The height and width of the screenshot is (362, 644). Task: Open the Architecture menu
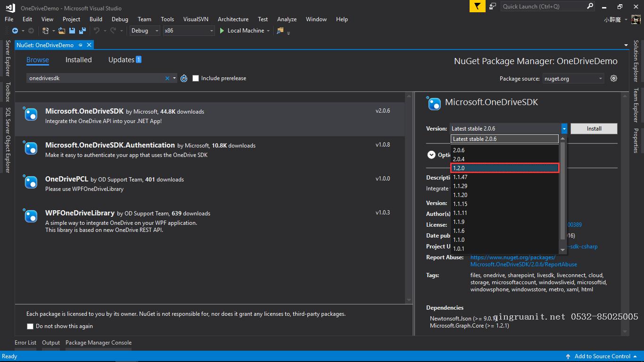(233, 19)
